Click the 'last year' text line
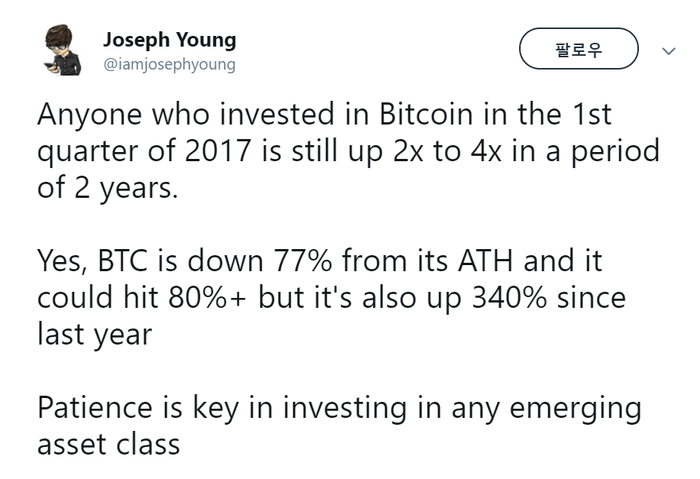 (x=95, y=335)
